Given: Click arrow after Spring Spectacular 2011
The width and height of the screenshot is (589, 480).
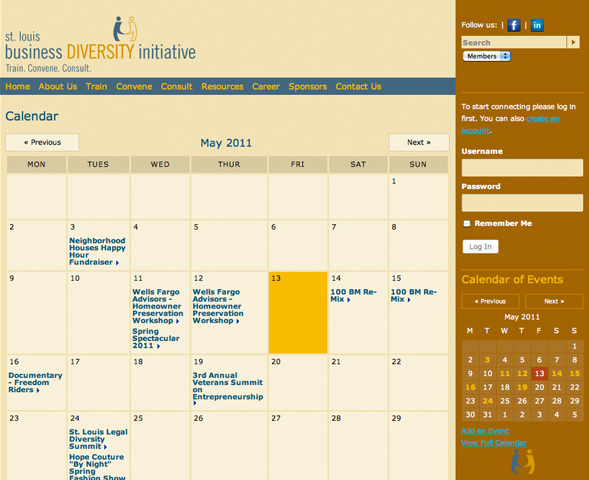Looking at the screenshot, I should click(x=158, y=346).
